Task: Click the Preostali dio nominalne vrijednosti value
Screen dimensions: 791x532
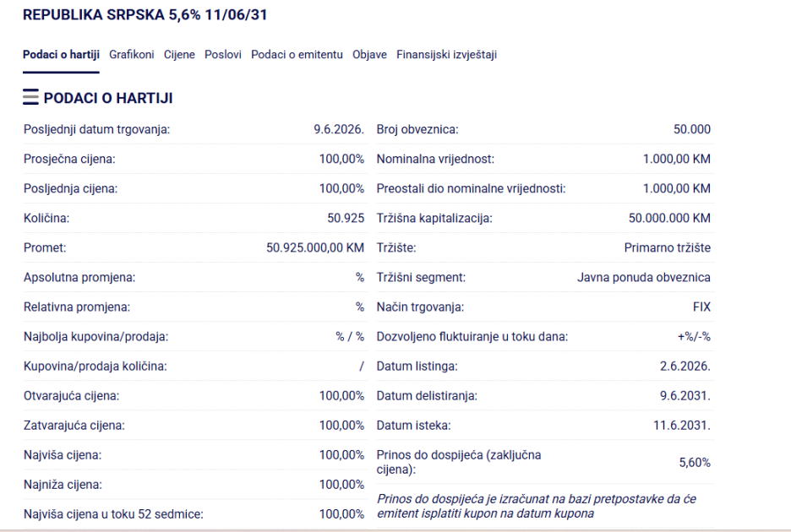Action: coord(676,188)
